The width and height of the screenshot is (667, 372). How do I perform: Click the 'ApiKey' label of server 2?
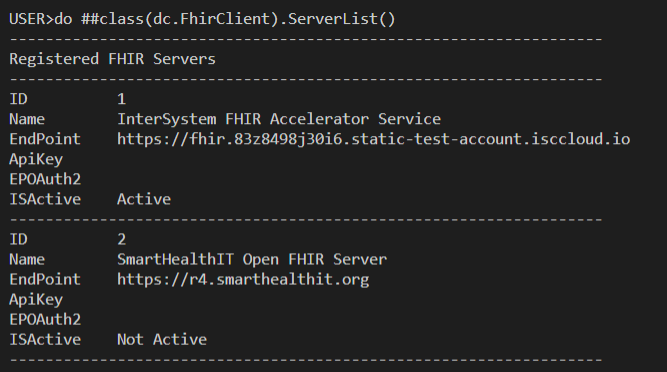[x=36, y=300]
